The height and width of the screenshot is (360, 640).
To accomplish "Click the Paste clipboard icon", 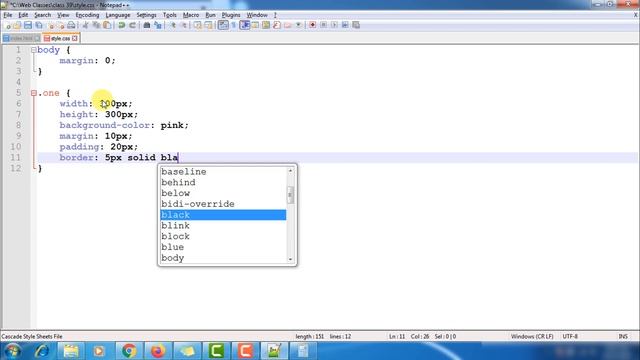I will pos(107,25).
